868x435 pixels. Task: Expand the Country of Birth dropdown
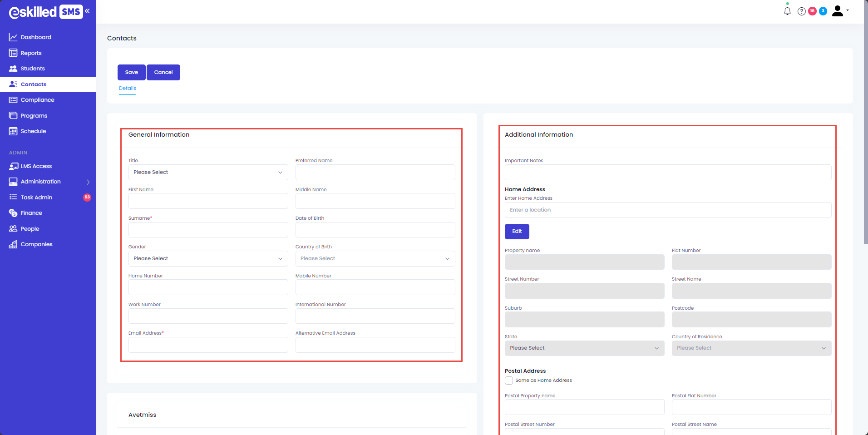pos(375,259)
